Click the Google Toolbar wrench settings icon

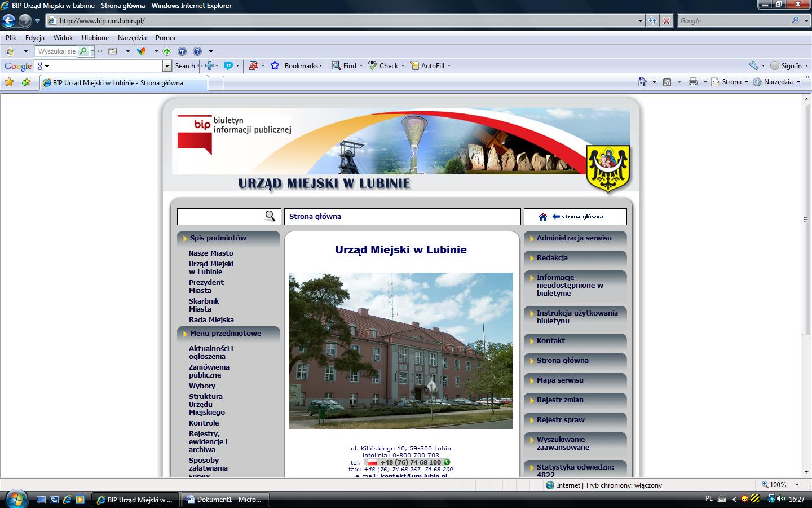pyautogui.click(x=753, y=65)
